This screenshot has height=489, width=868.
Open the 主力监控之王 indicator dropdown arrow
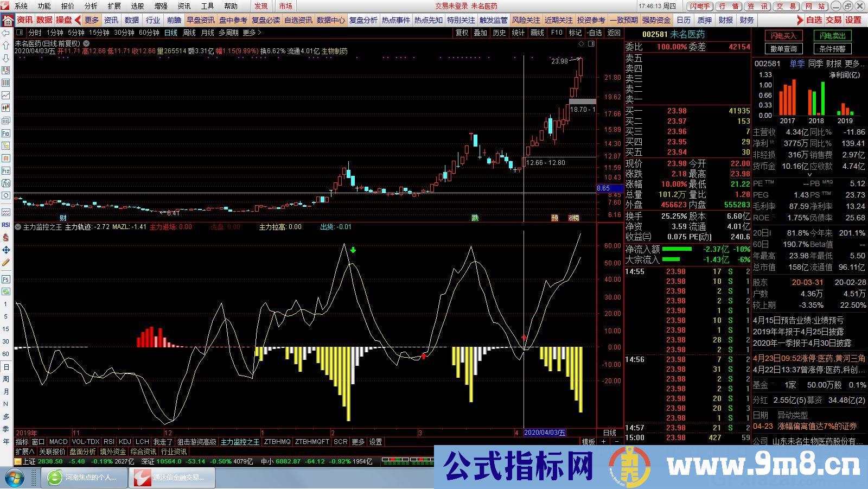tap(18, 227)
